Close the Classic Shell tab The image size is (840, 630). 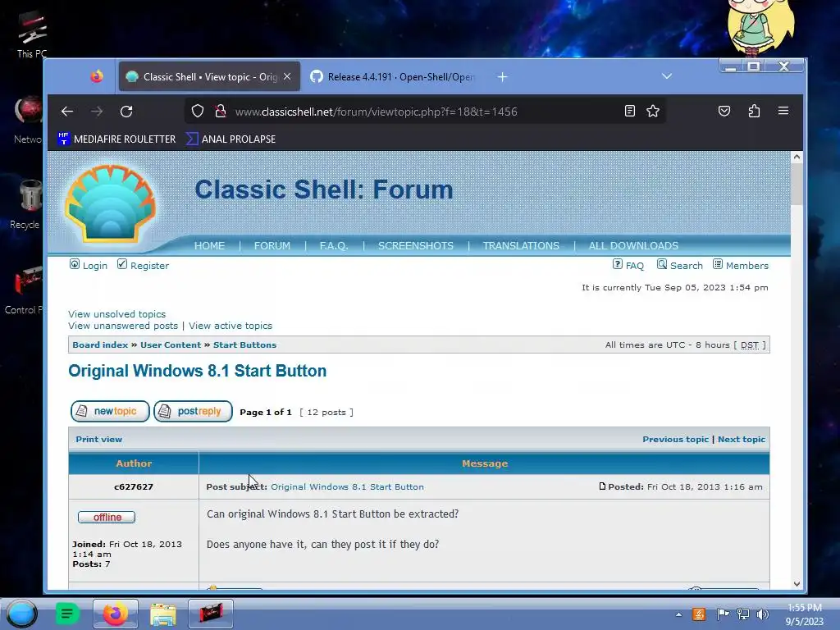287,76
